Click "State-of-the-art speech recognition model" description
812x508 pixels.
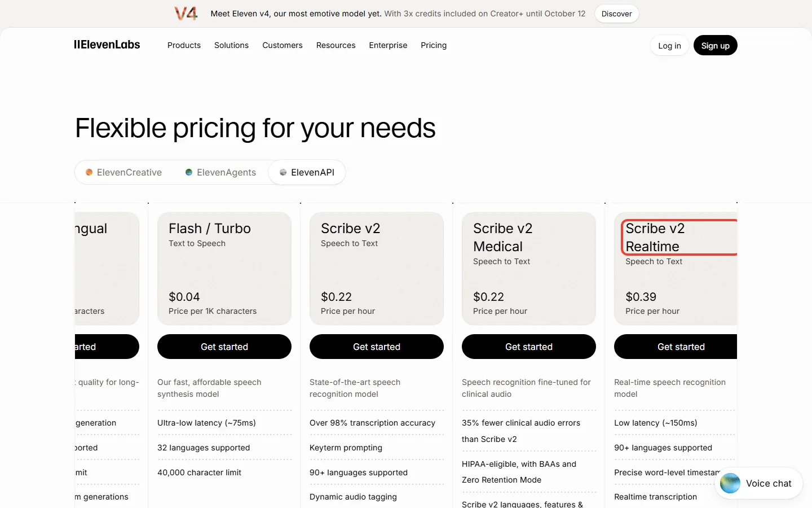355,388
